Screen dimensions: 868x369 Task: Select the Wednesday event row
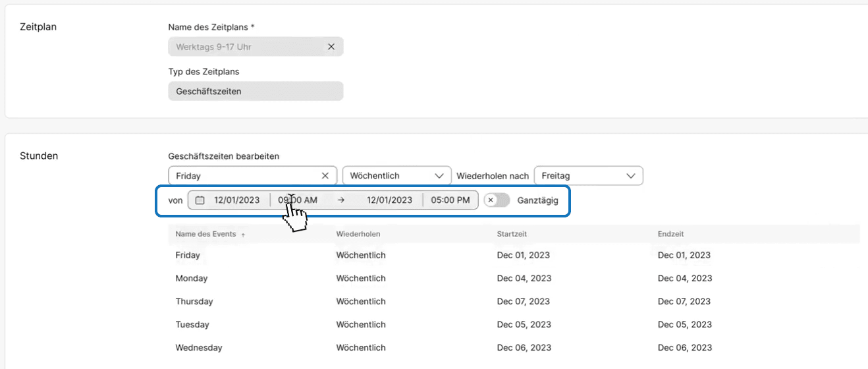[x=514, y=347]
